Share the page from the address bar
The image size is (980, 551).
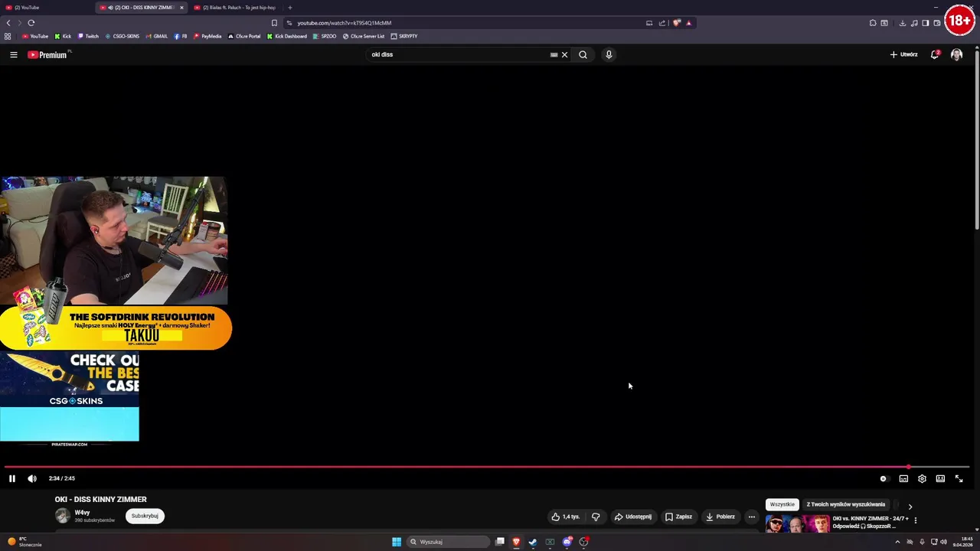[x=662, y=23]
